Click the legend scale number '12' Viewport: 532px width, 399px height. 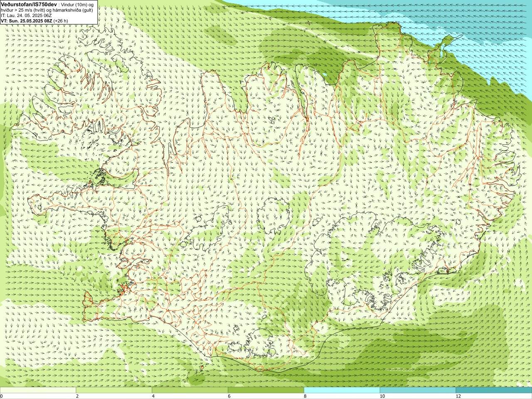458,396
